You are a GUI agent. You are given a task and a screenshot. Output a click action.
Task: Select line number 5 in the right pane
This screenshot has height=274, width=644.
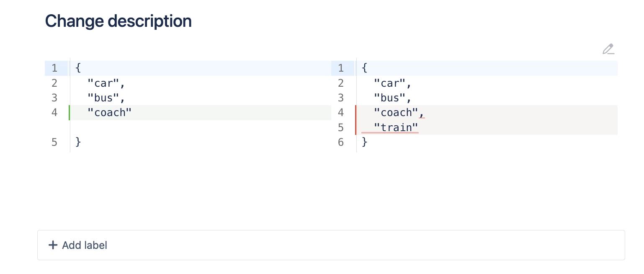pyautogui.click(x=341, y=128)
